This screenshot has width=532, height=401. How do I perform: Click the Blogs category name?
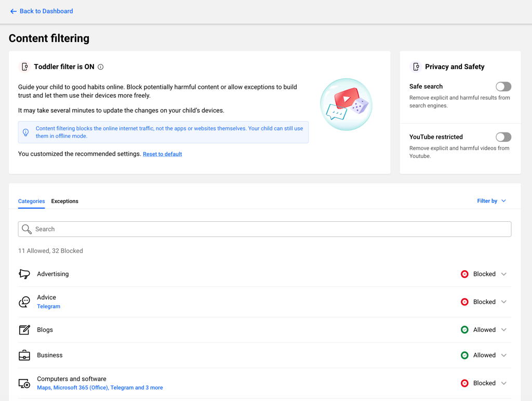45,330
